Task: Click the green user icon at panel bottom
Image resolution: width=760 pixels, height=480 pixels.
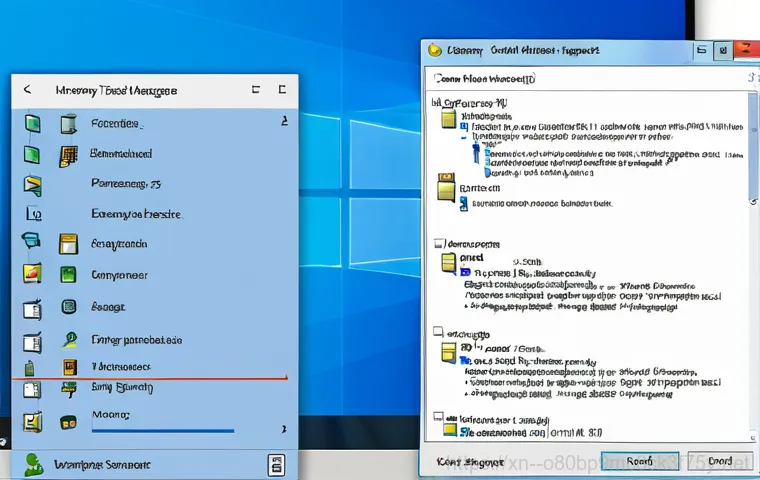Action: (x=33, y=463)
